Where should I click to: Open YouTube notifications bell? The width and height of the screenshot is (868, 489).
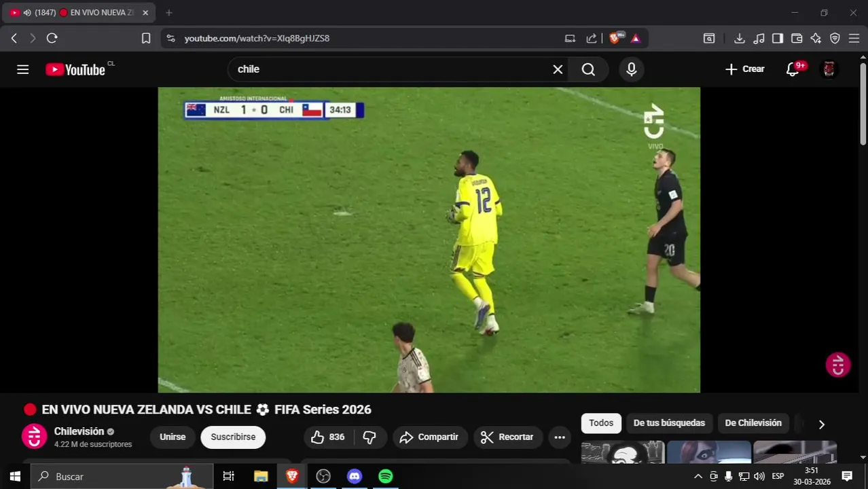[793, 69]
